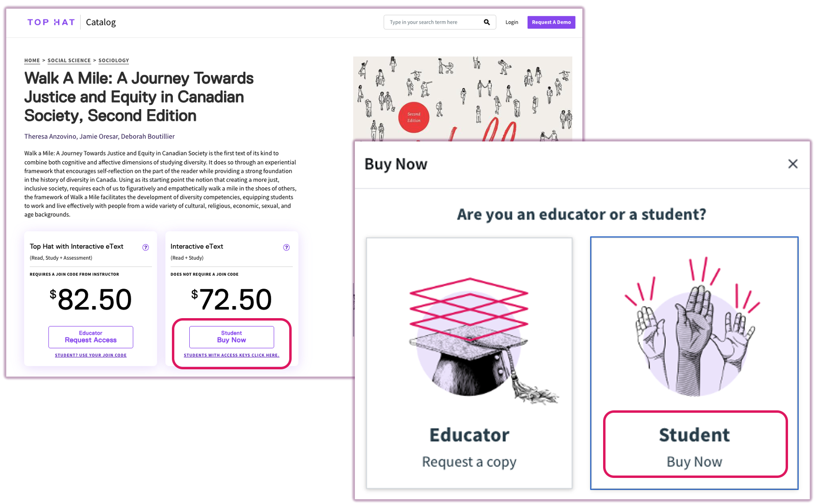Image resolution: width=817 pixels, height=504 pixels.
Task: Select the Educator graduation cap card
Action: [468, 362]
